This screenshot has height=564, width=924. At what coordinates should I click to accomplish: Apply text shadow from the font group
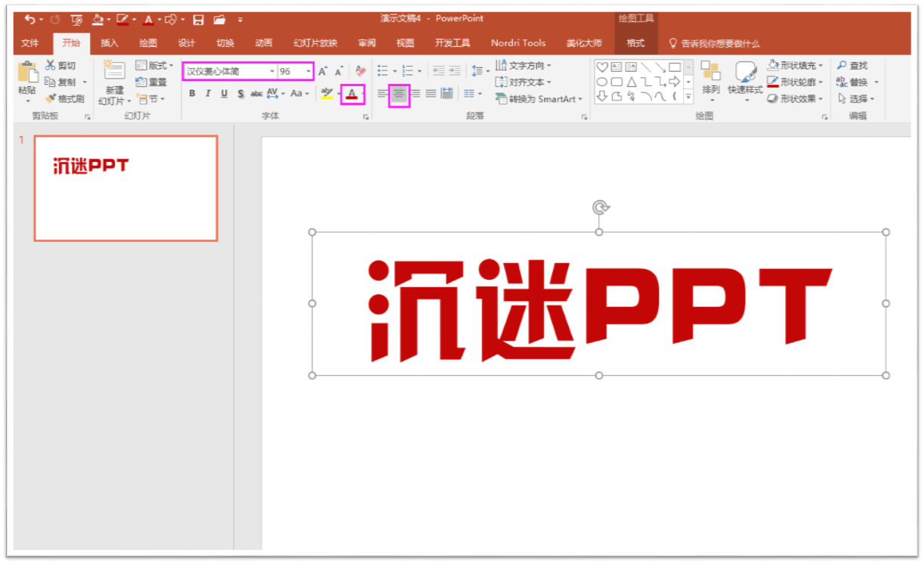click(x=240, y=94)
